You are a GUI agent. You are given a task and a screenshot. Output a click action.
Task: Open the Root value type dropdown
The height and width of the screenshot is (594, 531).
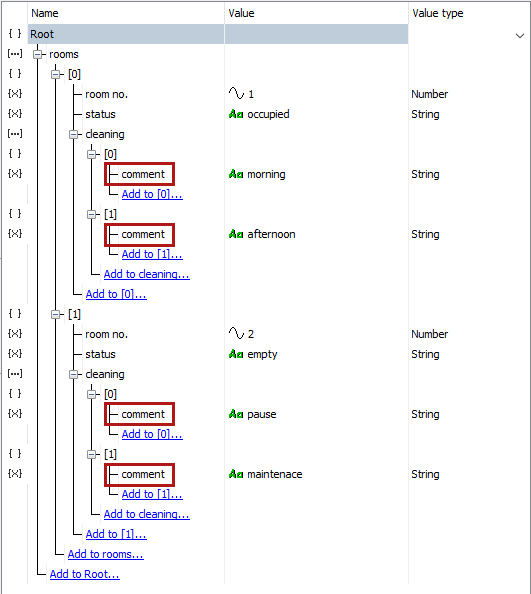[x=520, y=36]
